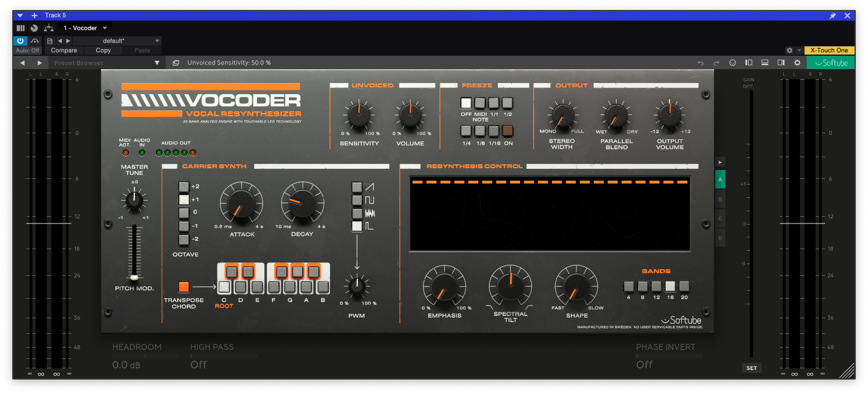This screenshot has height=394, width=868.
Task: Click the Softube undo arrow
Action: pyautogui.click(x=701, y=63)
